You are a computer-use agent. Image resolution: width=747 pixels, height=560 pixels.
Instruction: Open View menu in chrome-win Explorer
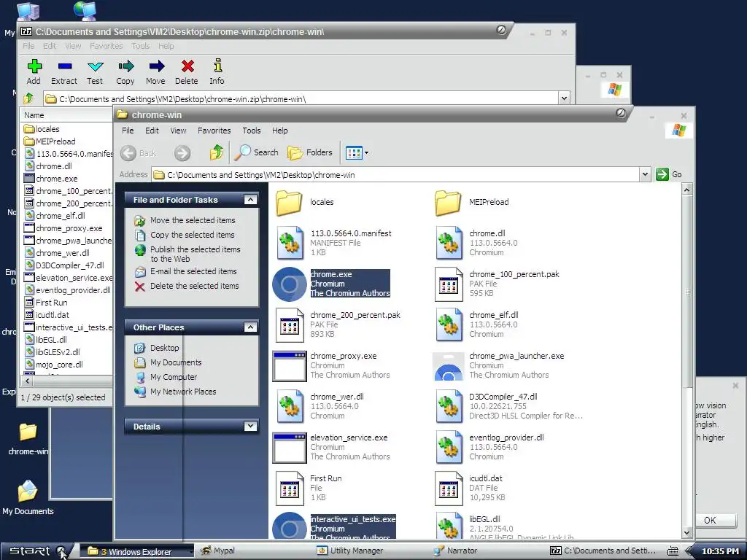pos(178,131)
